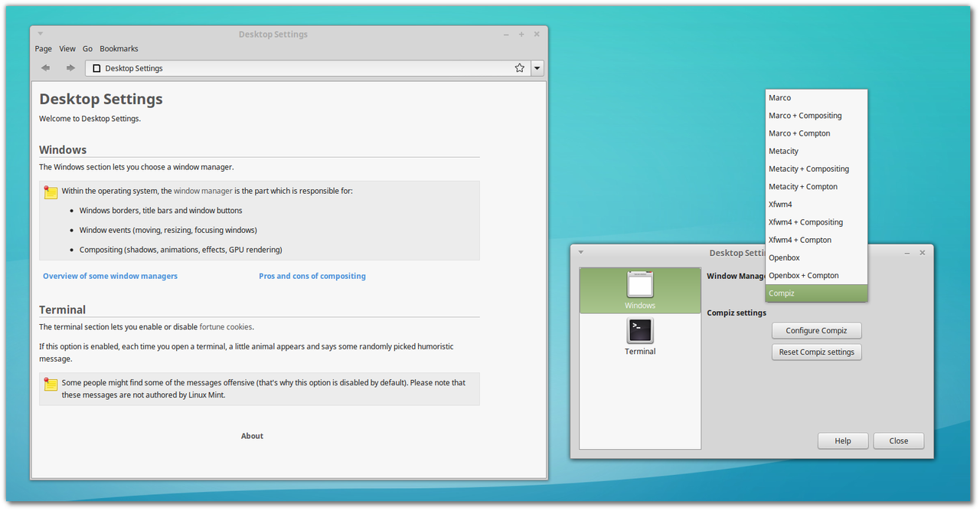Choose Openbox from the list
This screenshot has width=980, height=511.
click(x=816, y=257)
